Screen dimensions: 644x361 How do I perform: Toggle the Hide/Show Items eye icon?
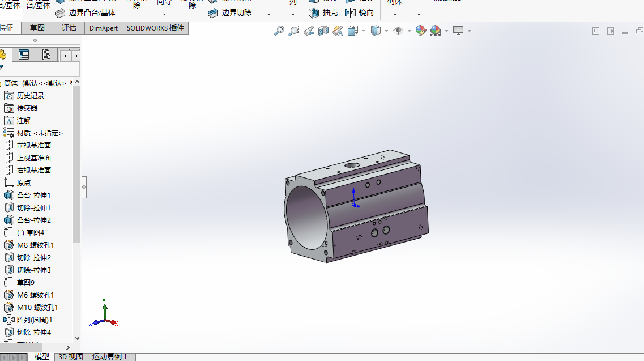click(x=398, y=31)
